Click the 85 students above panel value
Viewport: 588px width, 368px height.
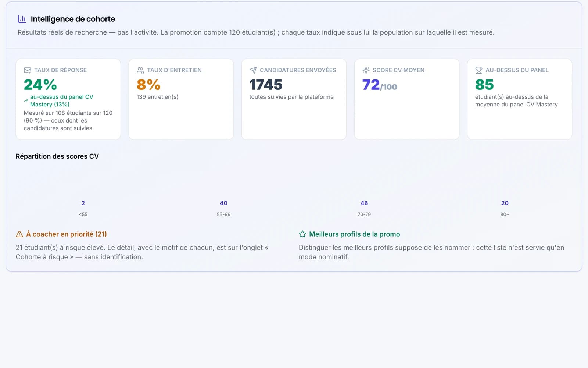tap(484, 85)
